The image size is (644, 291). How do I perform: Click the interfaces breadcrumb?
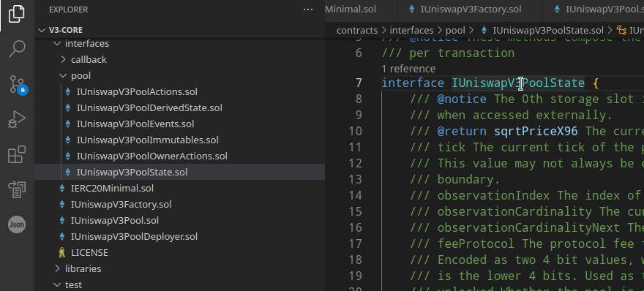pyautogui.click(x=411, y=31)
